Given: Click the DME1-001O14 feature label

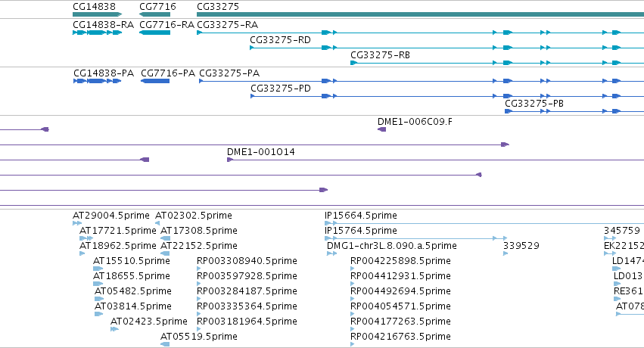Looking at the screenshot, I should click(x=261, y=152).
